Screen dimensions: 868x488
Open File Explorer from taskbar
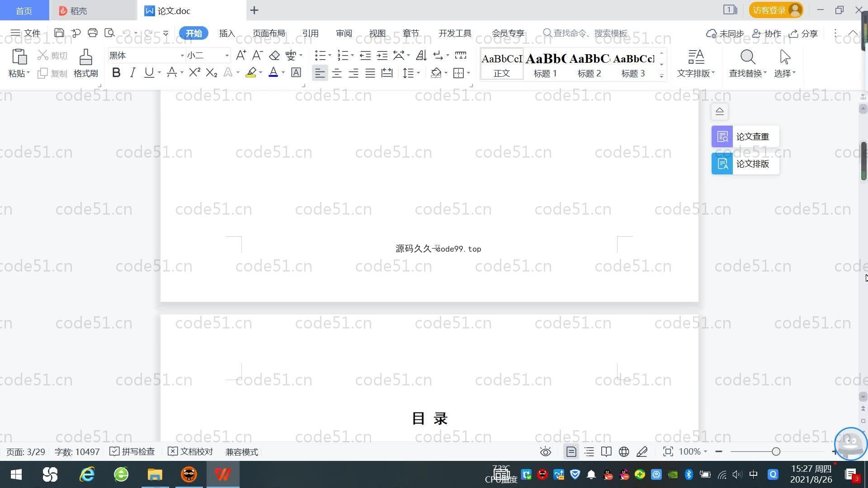click(155, 474)
